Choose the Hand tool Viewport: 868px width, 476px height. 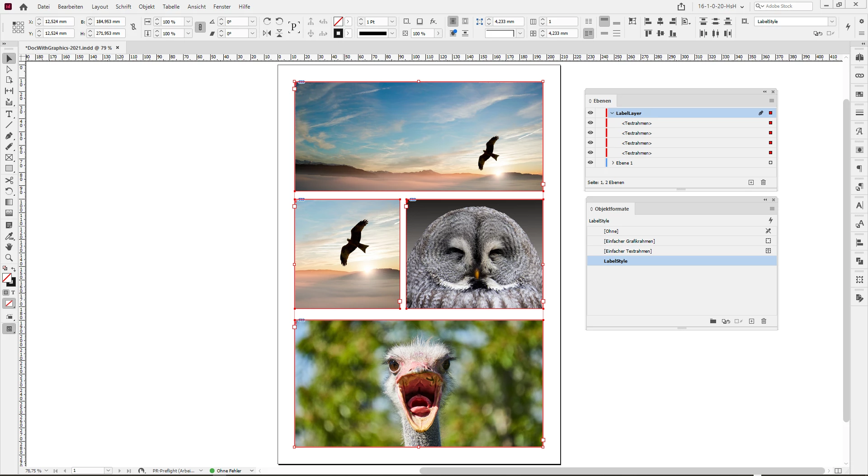[x=9, y=247]
